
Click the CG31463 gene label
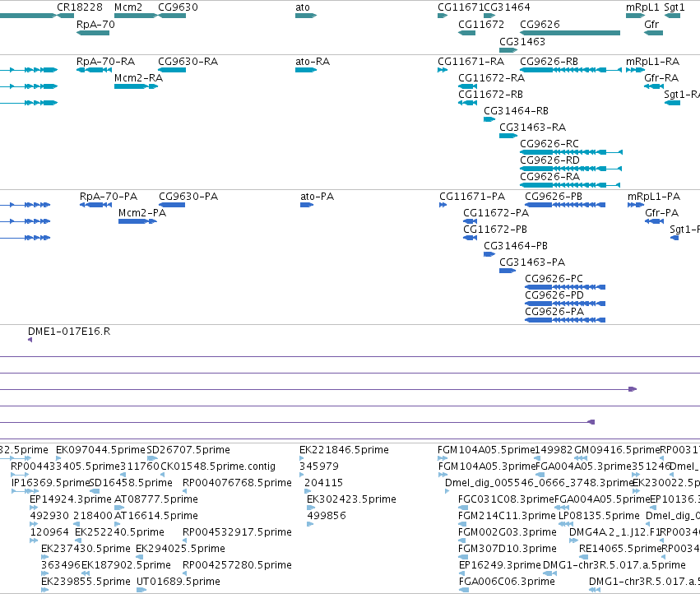pyautogui.click(x=522, y=41)
